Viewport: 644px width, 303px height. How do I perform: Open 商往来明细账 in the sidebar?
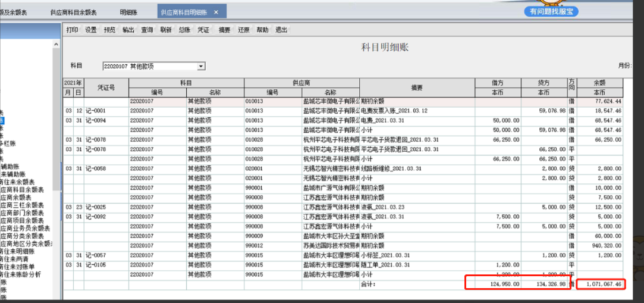17,251
